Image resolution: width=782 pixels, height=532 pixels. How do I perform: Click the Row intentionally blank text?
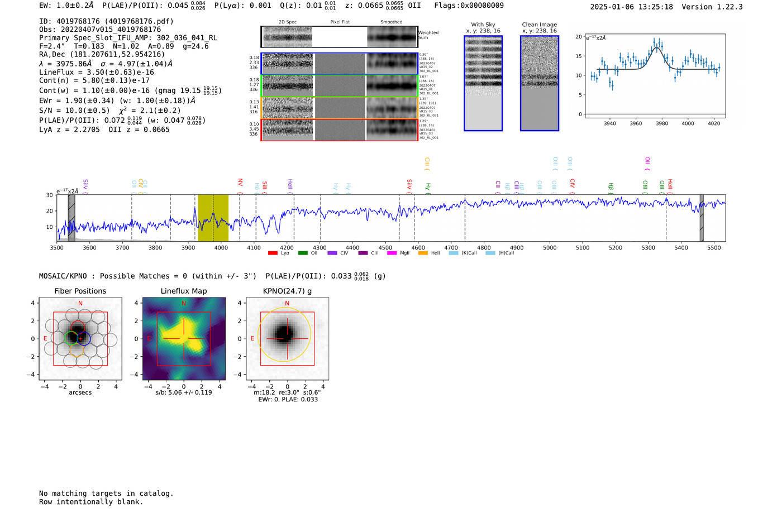pos(91,502)
